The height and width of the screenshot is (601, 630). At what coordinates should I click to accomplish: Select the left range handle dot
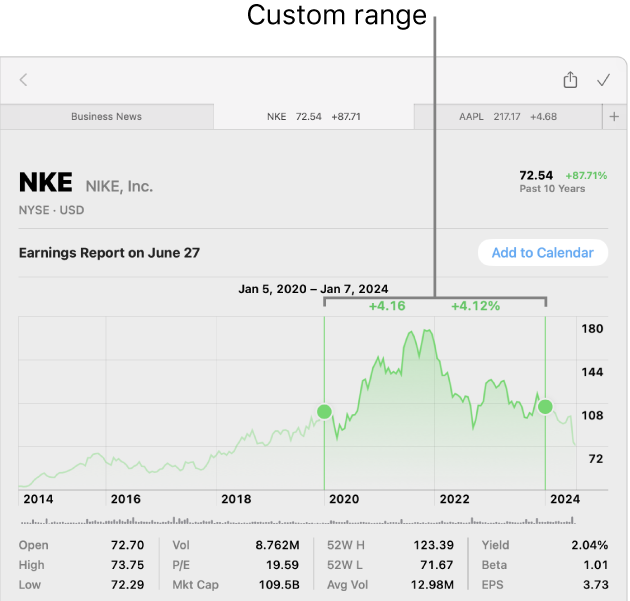(x=324, y=411)
